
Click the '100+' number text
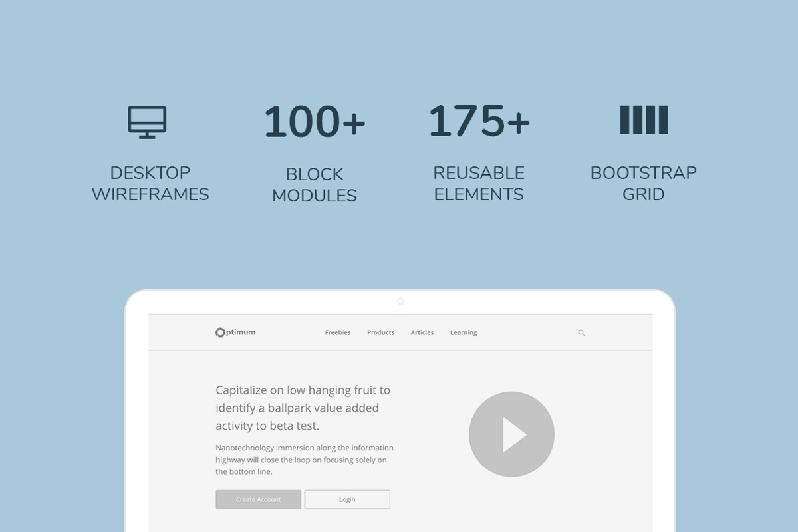point(315,122)
